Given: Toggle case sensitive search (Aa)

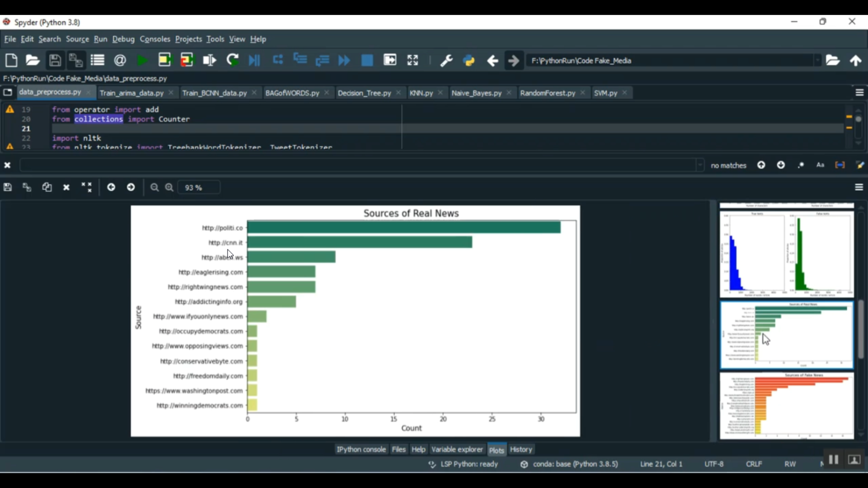Looking at the screenshot, I should (x=820, y=165).
